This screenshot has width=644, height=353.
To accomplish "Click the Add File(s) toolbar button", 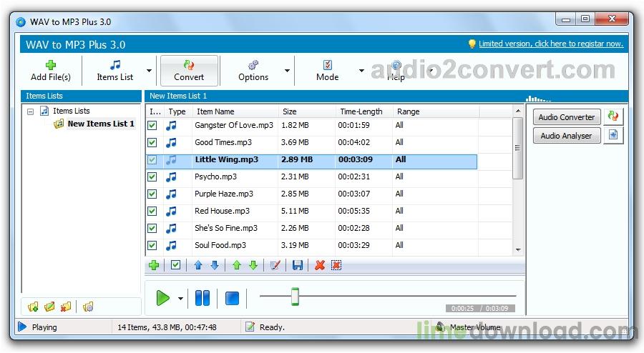I will click(x=51, y=71).
